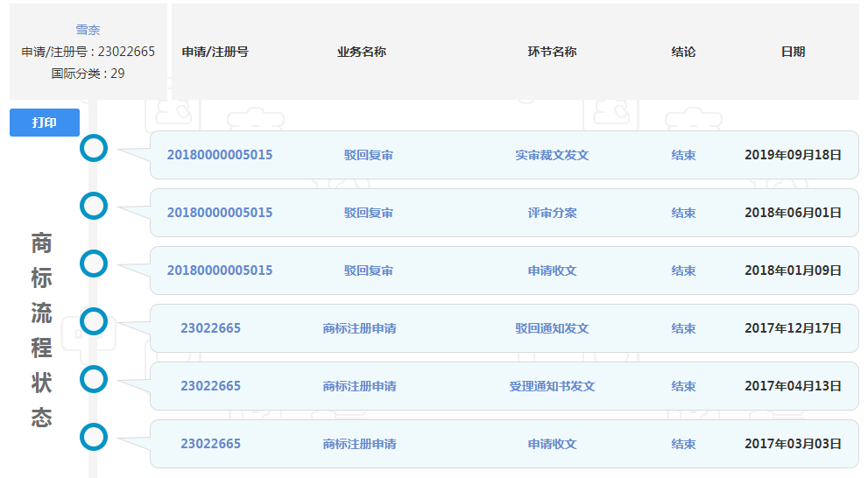Select timeline circle for 2017年12月17日 entry

93,321
